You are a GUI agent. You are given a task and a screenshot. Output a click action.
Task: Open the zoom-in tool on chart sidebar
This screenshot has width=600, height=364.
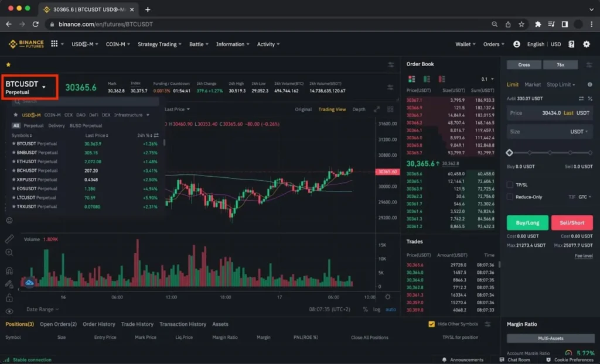[9, 253]
